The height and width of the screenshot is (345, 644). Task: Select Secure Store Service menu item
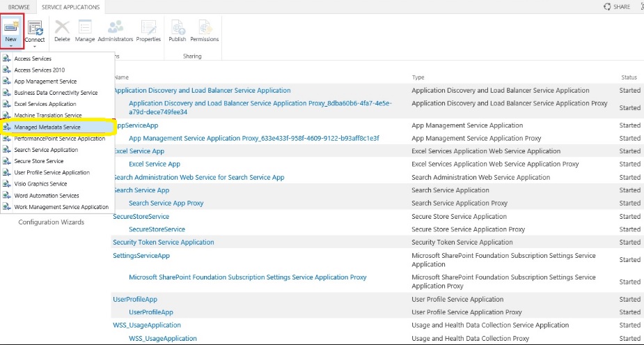point(39,162)
